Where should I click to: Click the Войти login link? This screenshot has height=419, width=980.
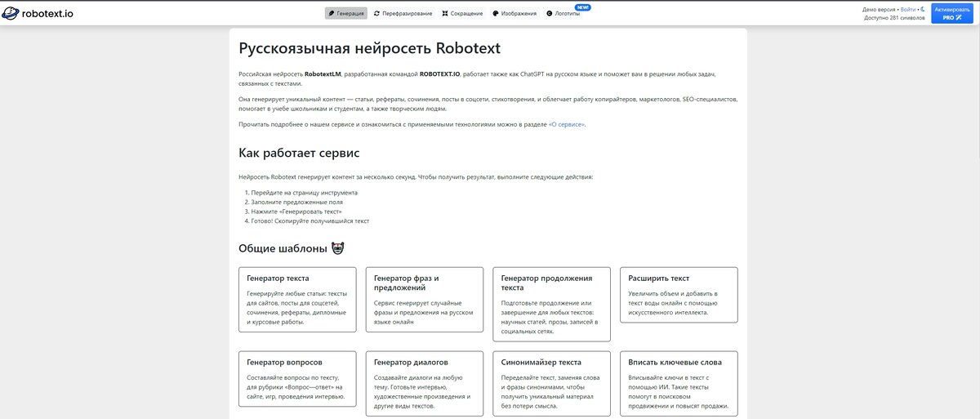point(907,9)
